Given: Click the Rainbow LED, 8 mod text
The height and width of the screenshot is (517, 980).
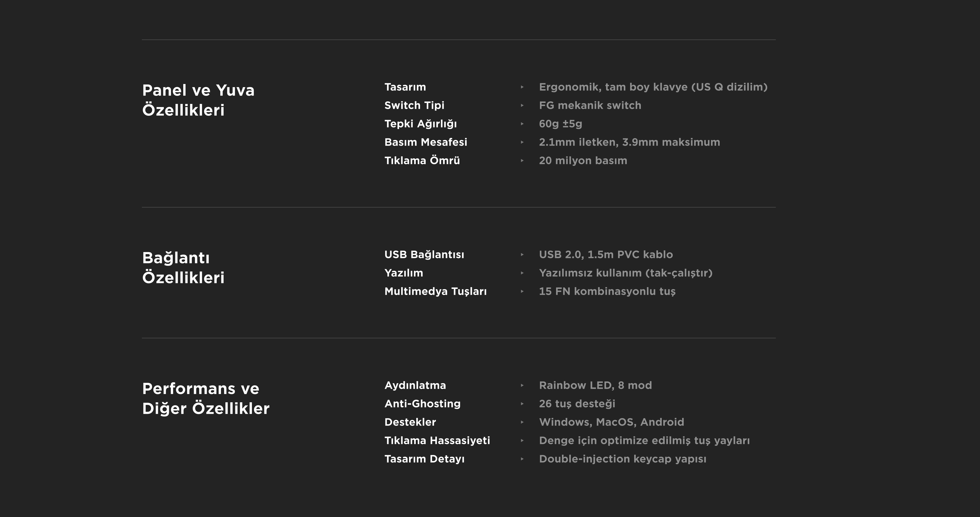Looking at the screenshot, I should pos(595,385).
